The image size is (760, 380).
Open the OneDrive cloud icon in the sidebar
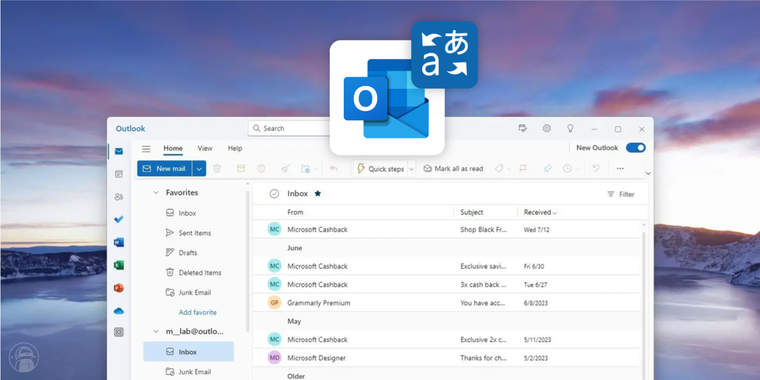[x=119, y=311]
